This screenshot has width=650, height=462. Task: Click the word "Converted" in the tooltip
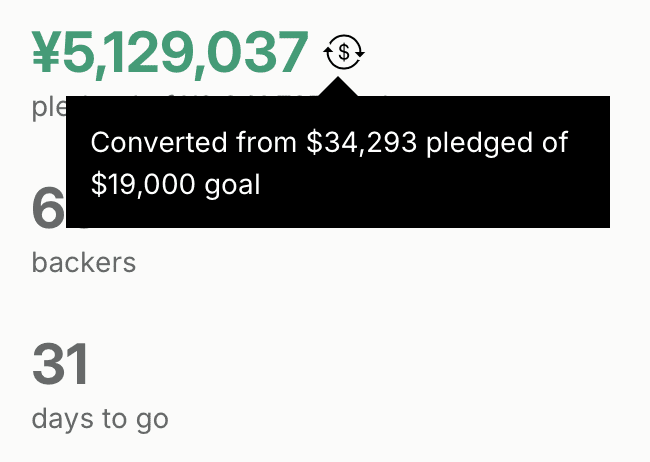(x=145, y=143)
